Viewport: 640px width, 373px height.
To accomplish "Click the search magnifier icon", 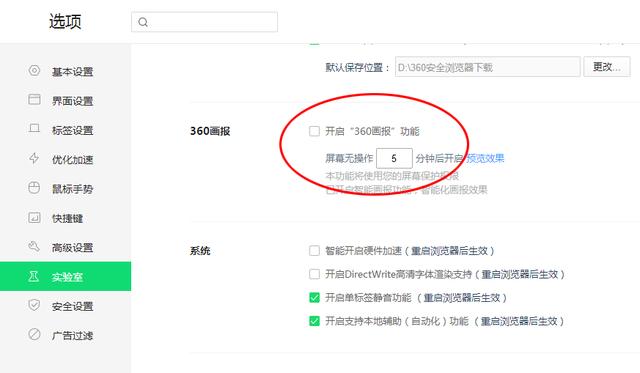I will click(143, 22).
